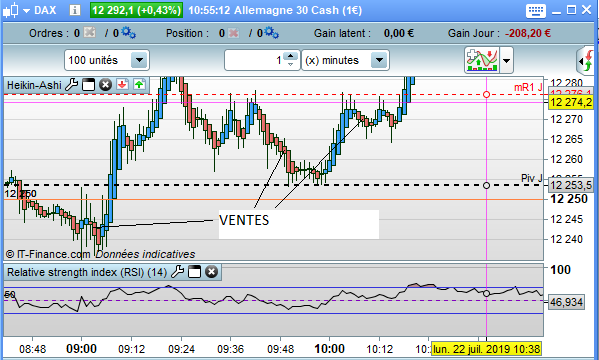599x360 pixels.
Task: Open the add indicators chart icon
Action: (482, 60)
